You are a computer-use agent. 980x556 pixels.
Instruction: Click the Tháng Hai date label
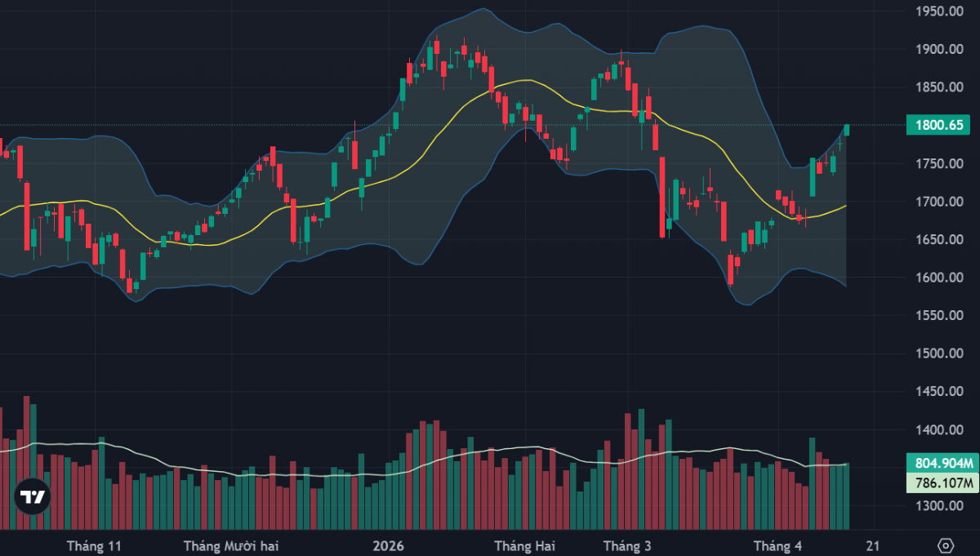coord(523,545)
